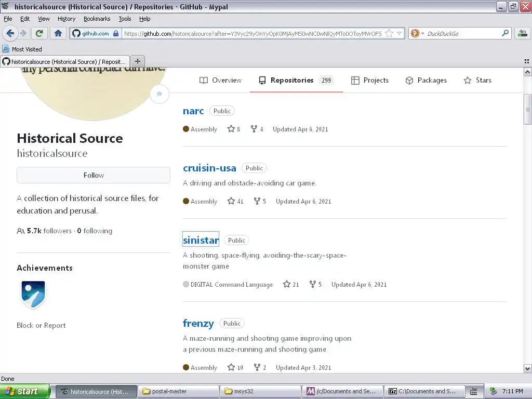Click the padlock security icon
The image size is (532, 399).
pyautogui.click(x=116, y=33)
